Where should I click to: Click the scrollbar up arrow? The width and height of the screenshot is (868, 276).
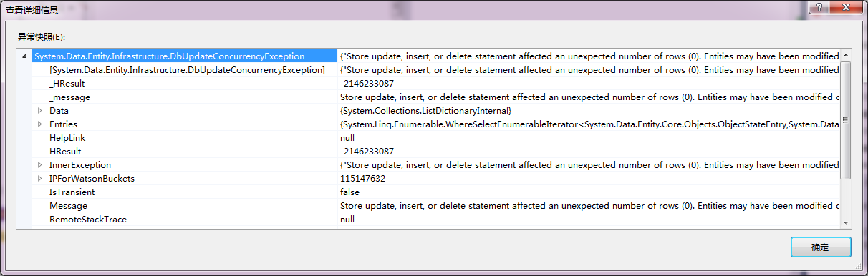coord(846,56)
